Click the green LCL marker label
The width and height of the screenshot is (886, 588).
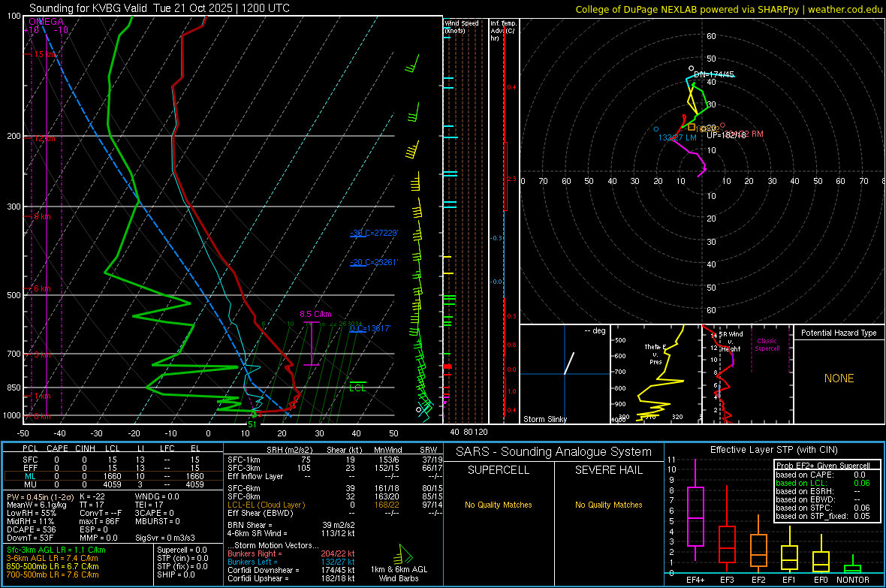[357, 387]
